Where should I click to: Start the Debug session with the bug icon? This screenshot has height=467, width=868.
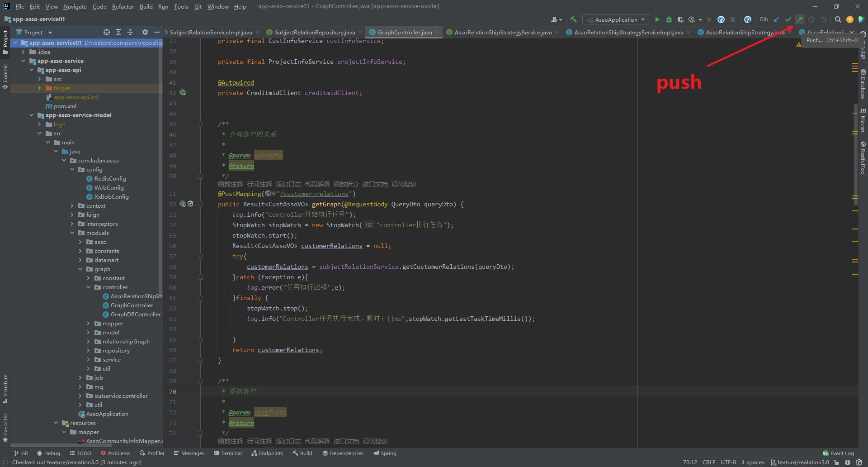669,19
